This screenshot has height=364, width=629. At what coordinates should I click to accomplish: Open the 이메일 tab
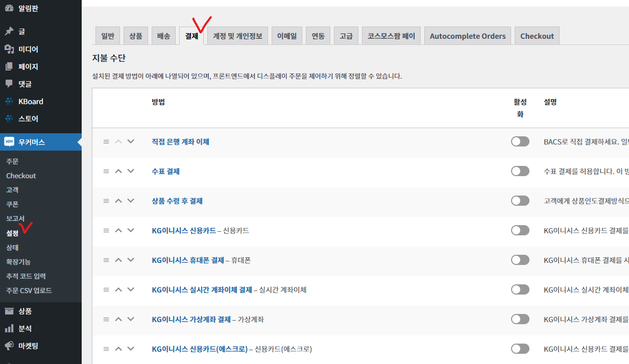coord(287,36)
